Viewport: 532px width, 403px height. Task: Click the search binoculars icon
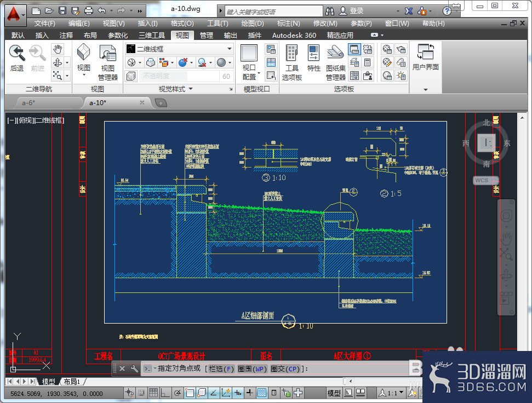point(329,11)
